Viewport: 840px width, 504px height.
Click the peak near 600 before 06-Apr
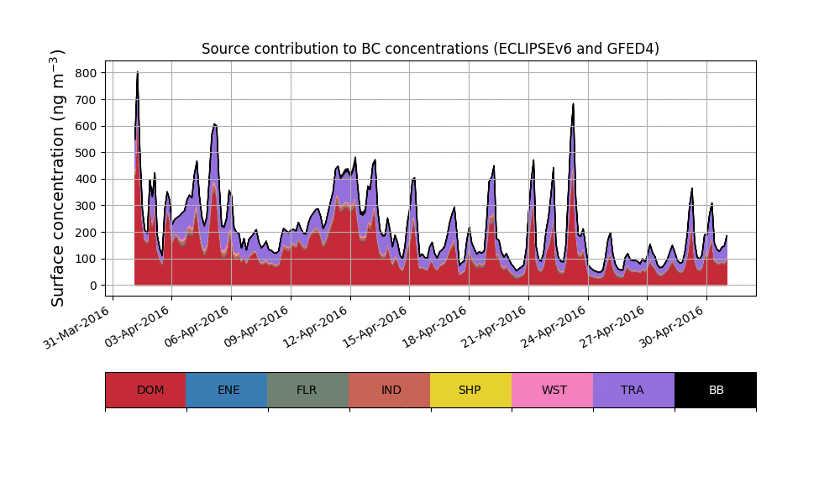pos(215,125)
